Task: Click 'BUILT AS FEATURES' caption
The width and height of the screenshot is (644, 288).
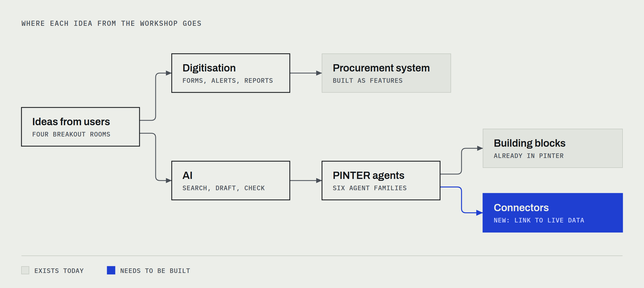Action: click(368, 81)
